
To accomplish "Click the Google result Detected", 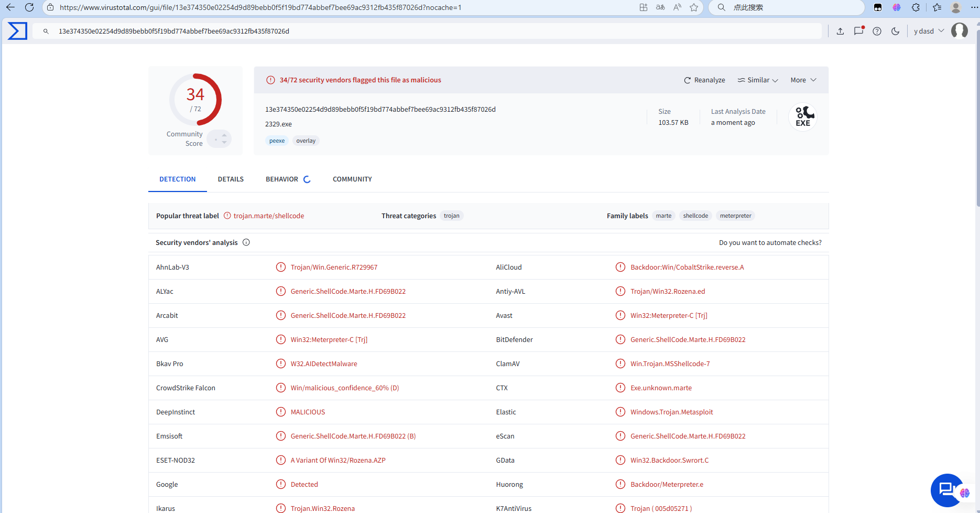I will [x=304, y=485].
